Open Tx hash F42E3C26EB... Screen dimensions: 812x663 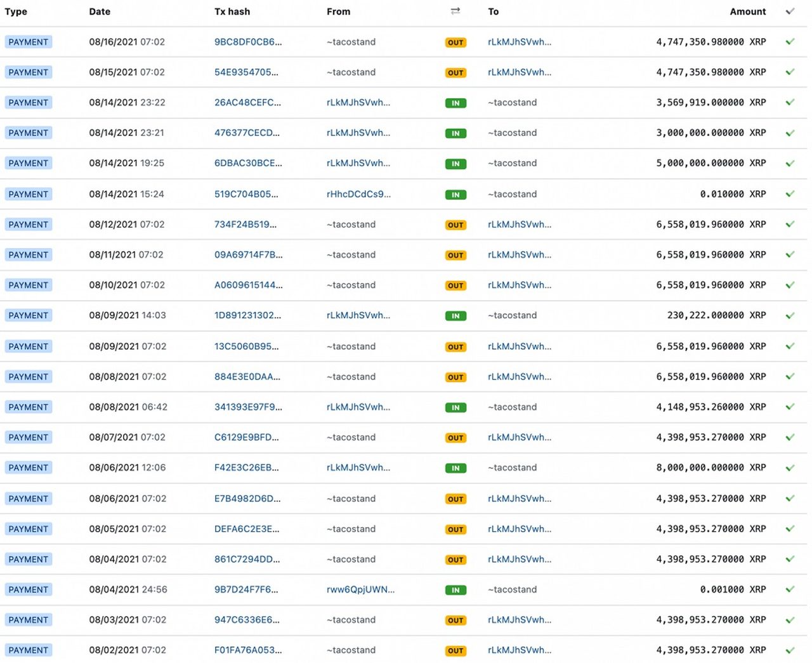tap(246, 468)
